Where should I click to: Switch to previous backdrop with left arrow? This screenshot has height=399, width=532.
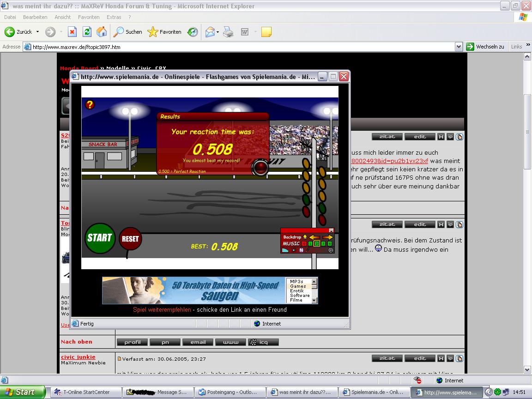314,237
